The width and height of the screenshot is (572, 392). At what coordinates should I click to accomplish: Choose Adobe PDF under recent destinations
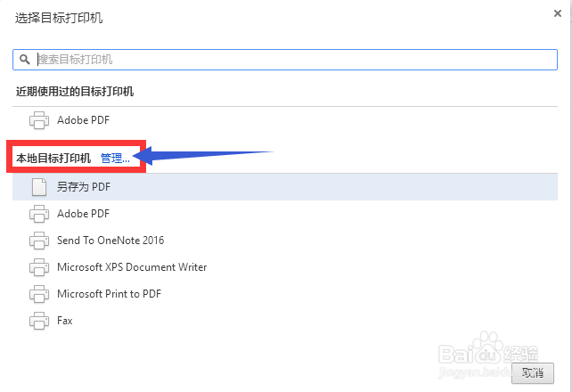click(x=83, y=120)
